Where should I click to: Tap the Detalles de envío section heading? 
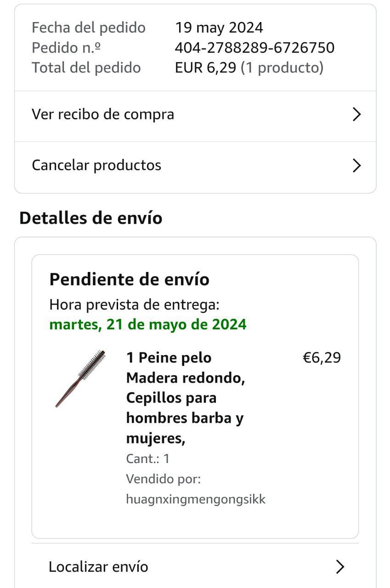[91, 218]
